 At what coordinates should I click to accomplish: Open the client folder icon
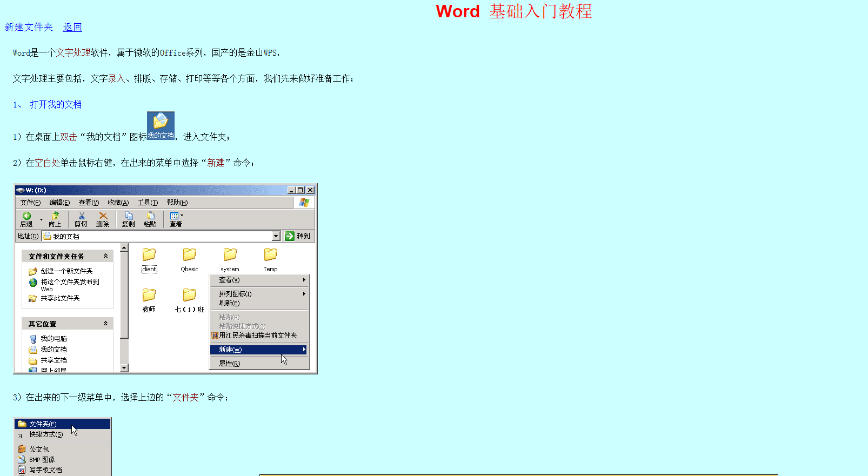[149, 254]
